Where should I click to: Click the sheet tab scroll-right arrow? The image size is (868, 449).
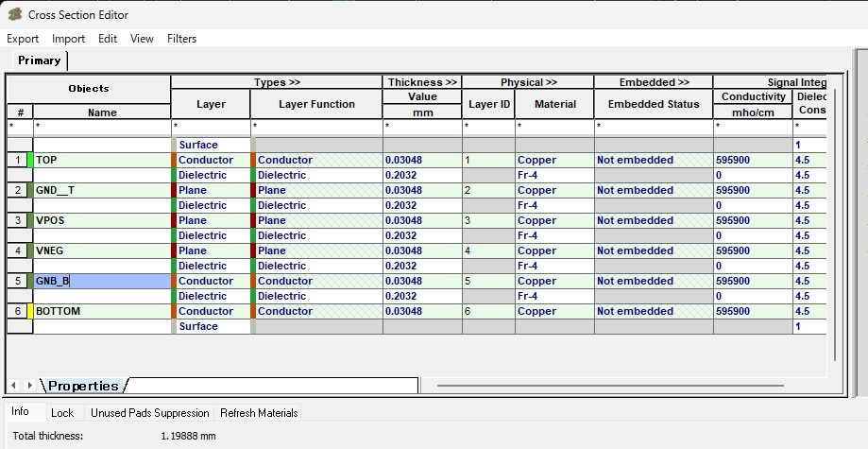(x=30, y=385)
